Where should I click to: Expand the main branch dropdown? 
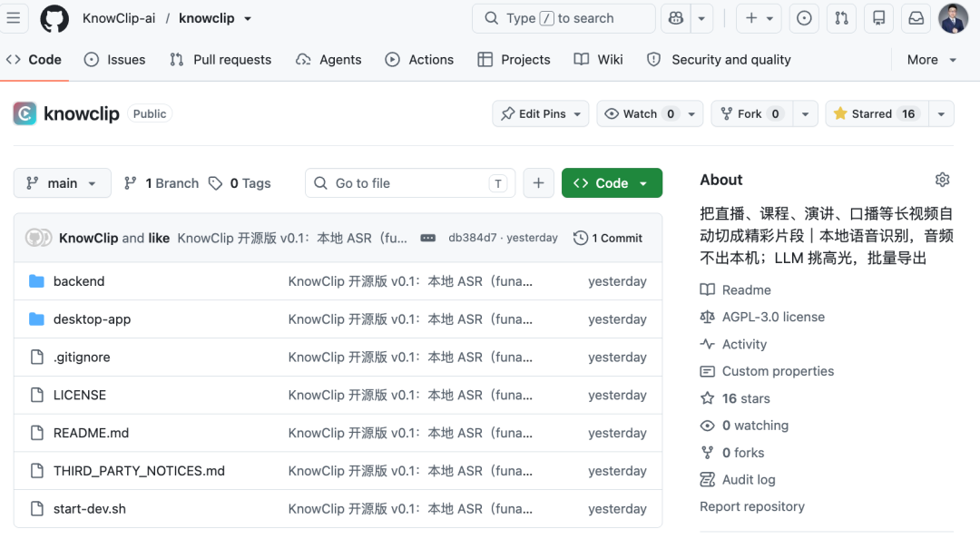(x=62, y=183)
